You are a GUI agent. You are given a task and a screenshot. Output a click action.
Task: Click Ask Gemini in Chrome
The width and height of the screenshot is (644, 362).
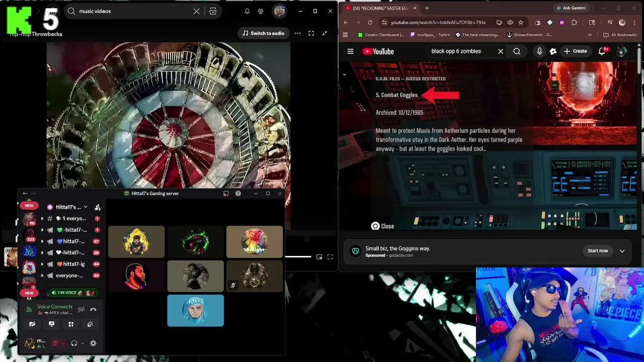[571, 8]
